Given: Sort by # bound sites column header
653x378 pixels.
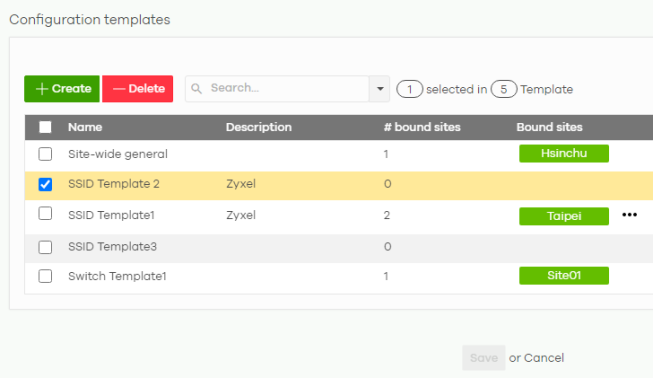Looking at the screenshot, I should [x=422, y=127].
